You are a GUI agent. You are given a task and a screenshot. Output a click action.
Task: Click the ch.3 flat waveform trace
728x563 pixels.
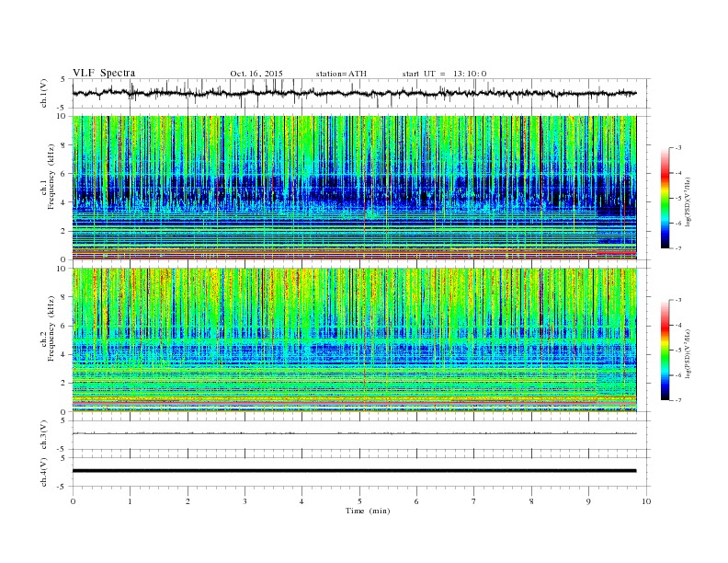pyautogui.click(x=354, y=433)
